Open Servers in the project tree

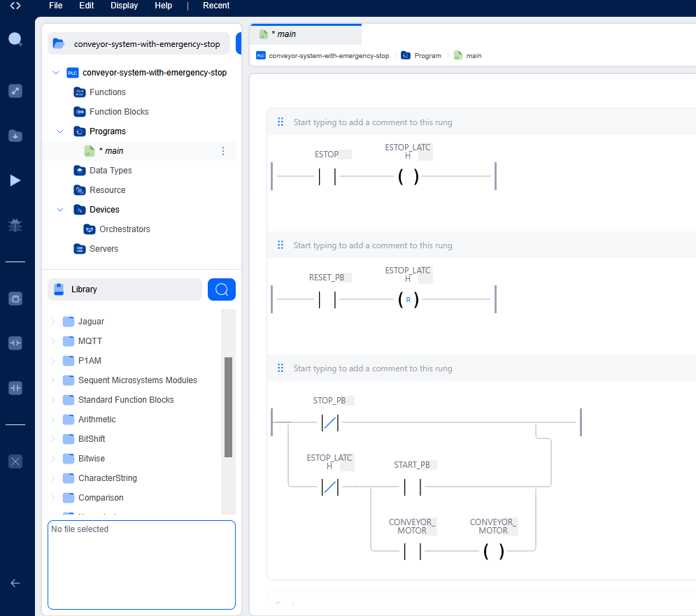coord(104,248)
